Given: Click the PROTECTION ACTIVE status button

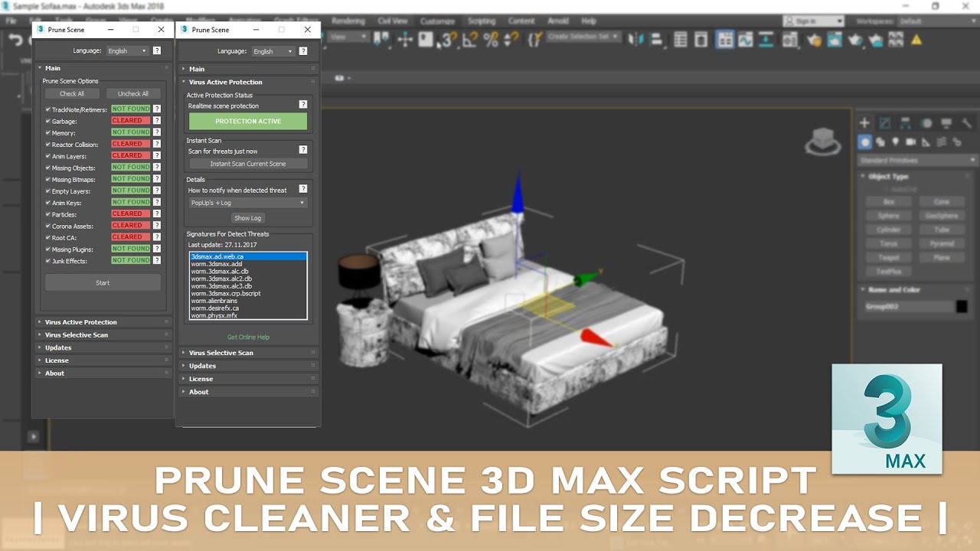Looking at the screenshot, I should point(248,121).
